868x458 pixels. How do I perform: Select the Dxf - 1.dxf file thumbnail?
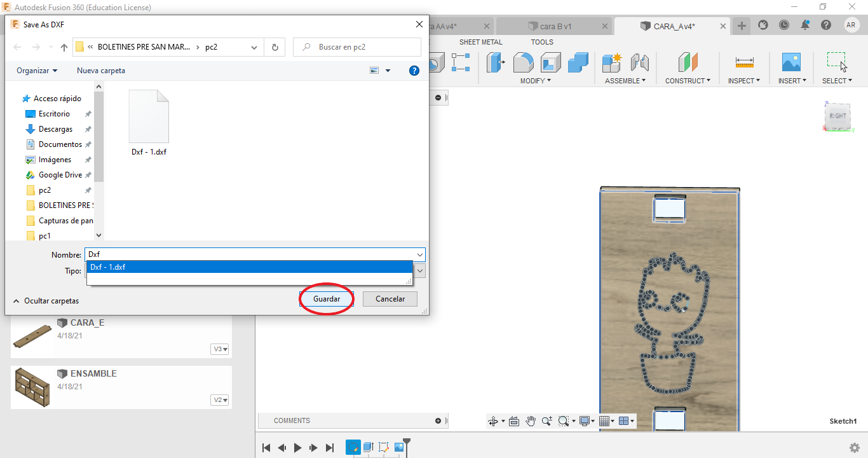pos(149,123)
